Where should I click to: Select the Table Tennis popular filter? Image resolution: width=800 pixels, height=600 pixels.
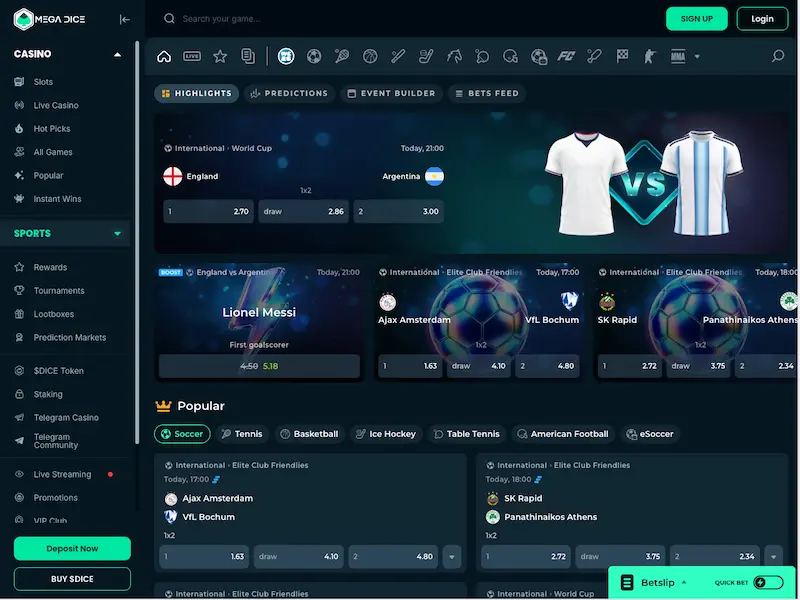point(466,434)
